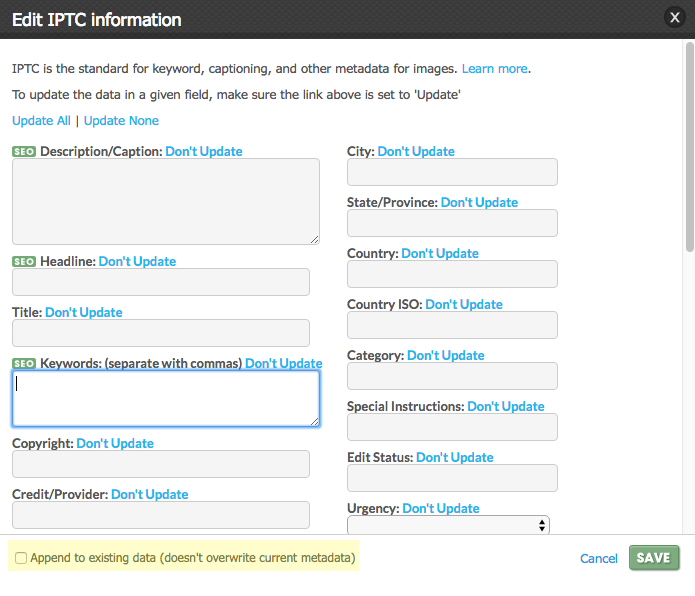Click the SEO badge beside Headline
The image size is (695, 596).
24,261
